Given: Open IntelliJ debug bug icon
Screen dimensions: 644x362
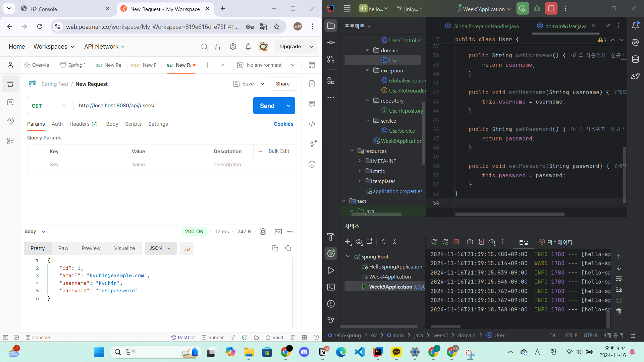Looking at the screenshot, I should (x=537, y=9).
